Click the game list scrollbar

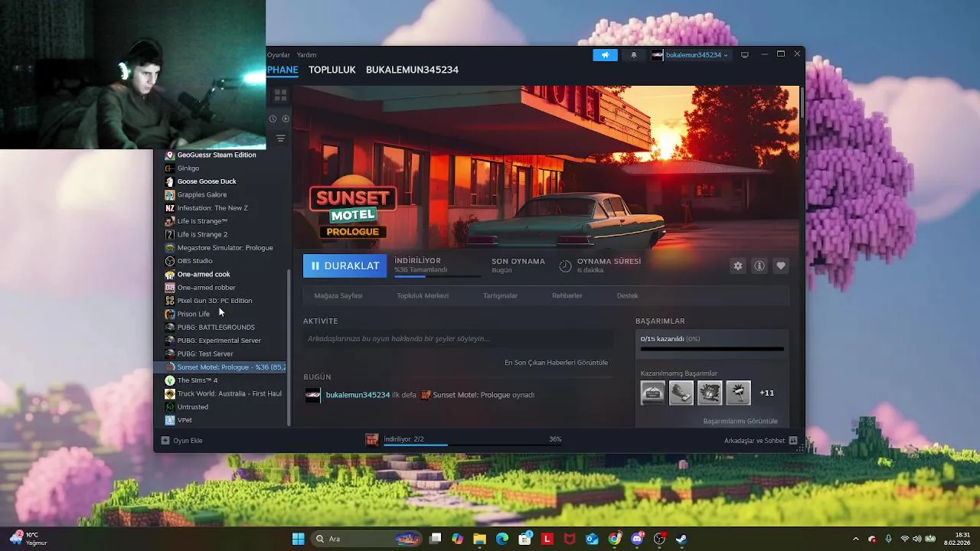[289, 347]
